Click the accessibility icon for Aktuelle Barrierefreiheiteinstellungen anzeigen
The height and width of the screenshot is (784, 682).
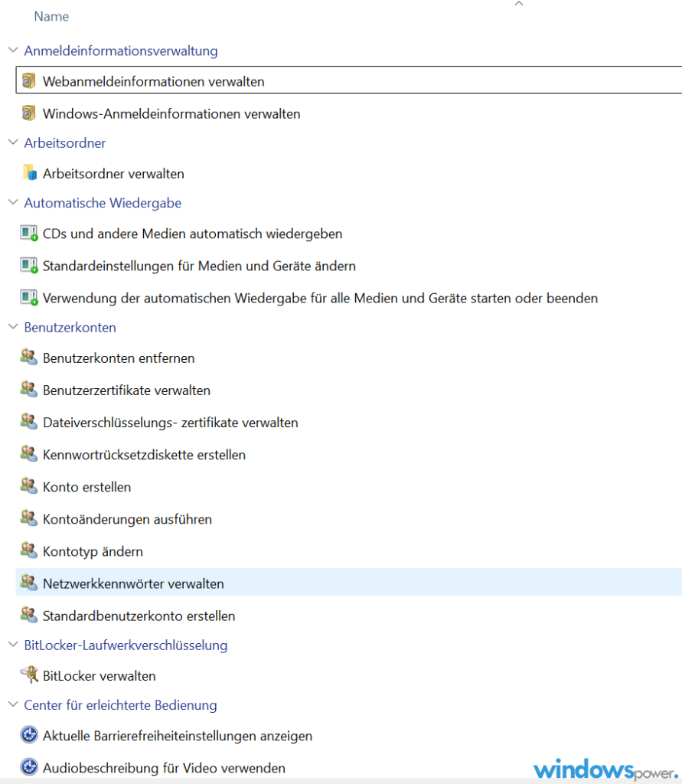coord(29,735)
